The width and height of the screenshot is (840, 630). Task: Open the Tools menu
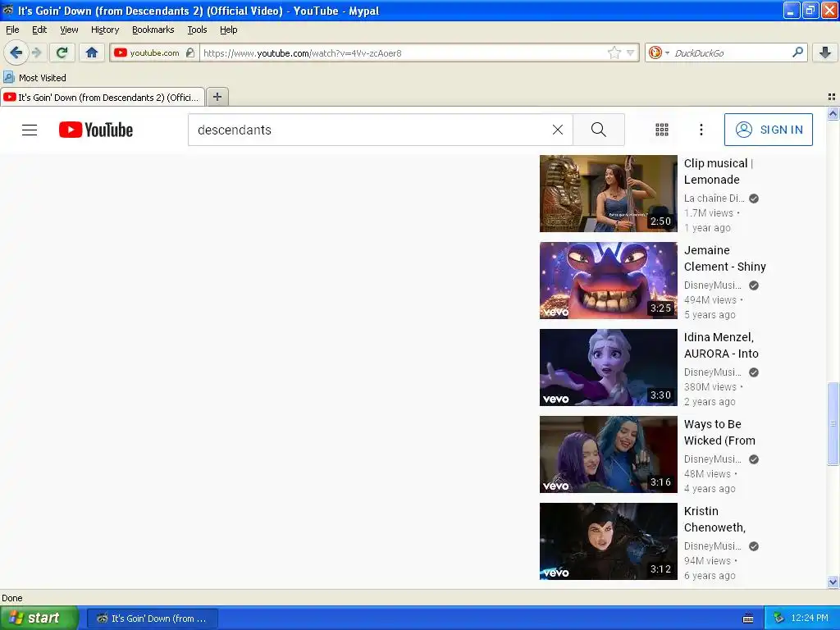coord(197,30)
